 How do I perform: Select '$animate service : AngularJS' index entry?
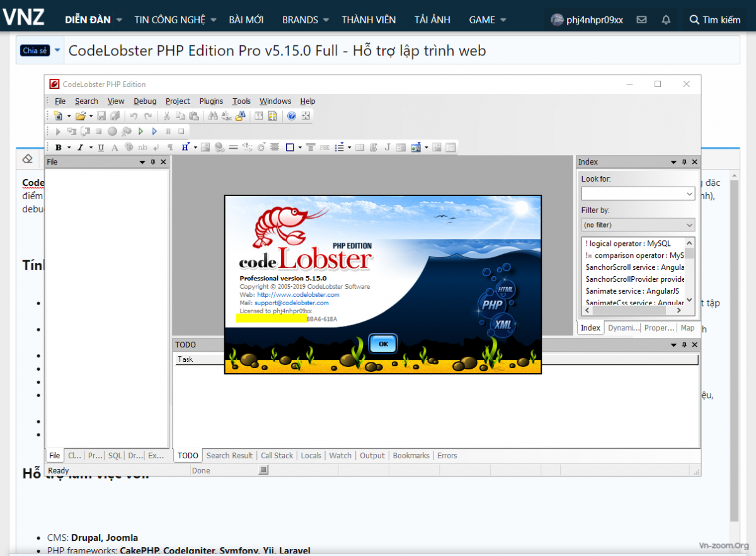click(633, 291)
